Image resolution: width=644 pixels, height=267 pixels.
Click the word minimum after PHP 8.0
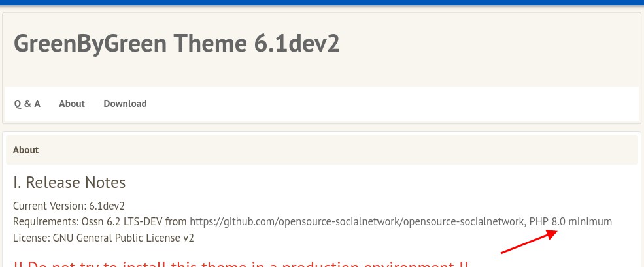(x=590, y=222)
